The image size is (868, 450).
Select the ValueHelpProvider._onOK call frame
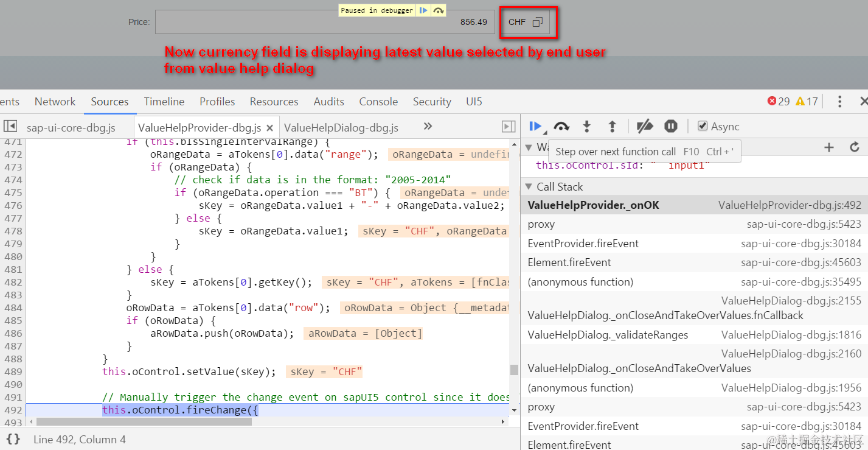(694, 205)
